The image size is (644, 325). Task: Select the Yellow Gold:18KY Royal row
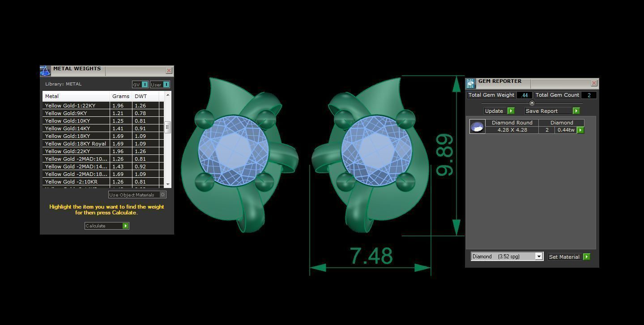click(x=103, y=144)
